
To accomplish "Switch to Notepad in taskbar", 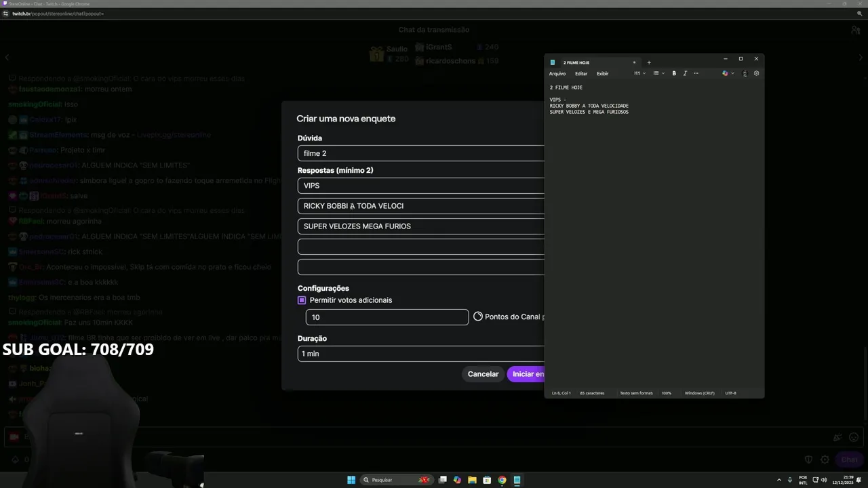I will [517, 480].
